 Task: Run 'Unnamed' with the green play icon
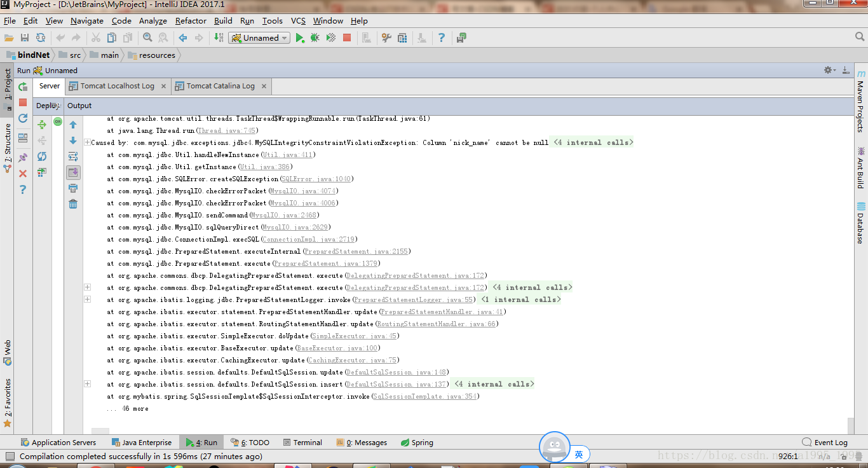pyautogui.click(x=300, y=38)
